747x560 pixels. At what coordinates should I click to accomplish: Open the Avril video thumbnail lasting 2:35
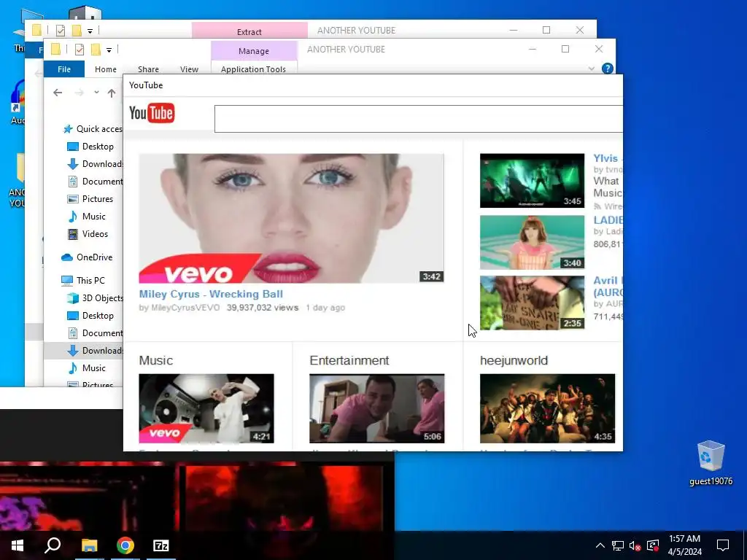pos(532,303)
